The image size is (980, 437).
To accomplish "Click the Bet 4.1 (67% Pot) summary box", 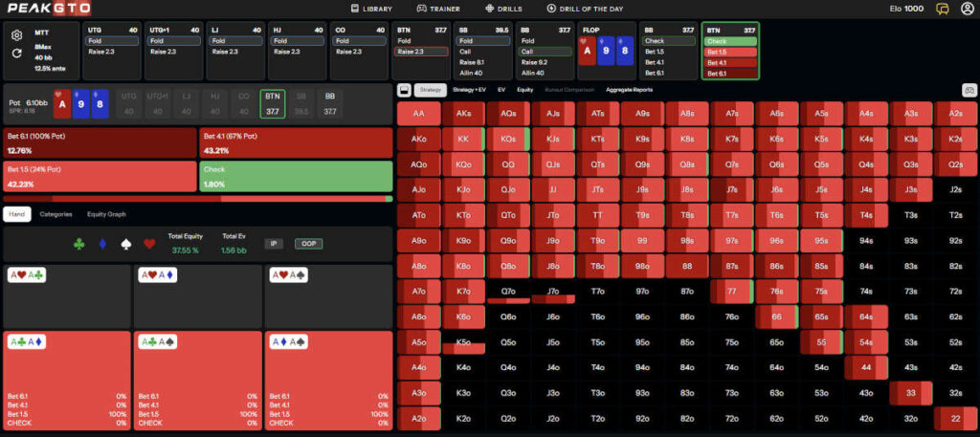I will point(296,143).
